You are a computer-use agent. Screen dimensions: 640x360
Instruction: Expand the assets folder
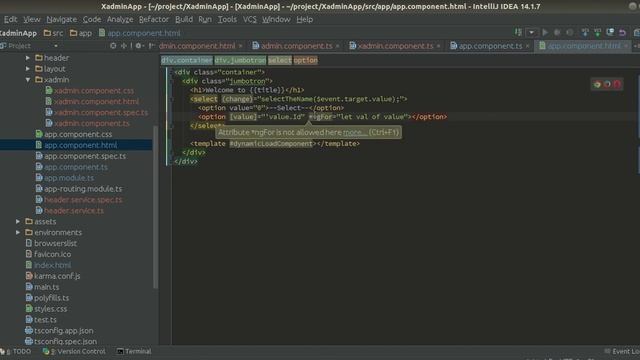pyautogui.click(x=18, y=222)
